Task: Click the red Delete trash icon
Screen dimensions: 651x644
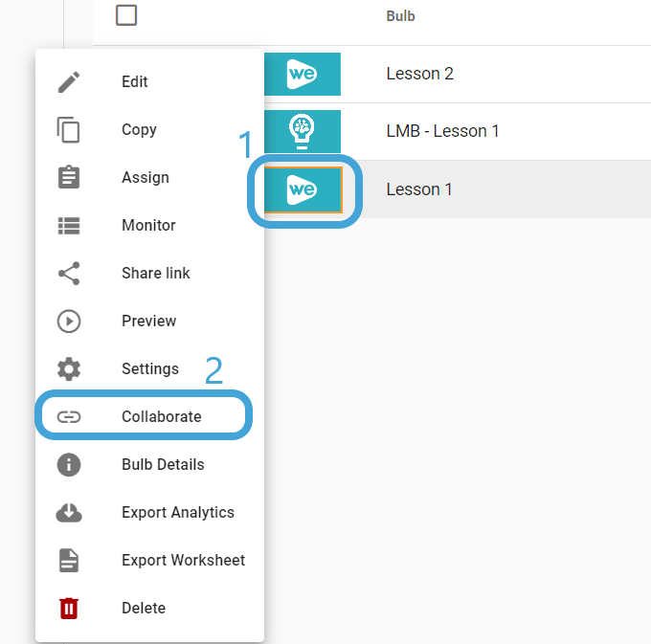Action: [x=69, y=609]
